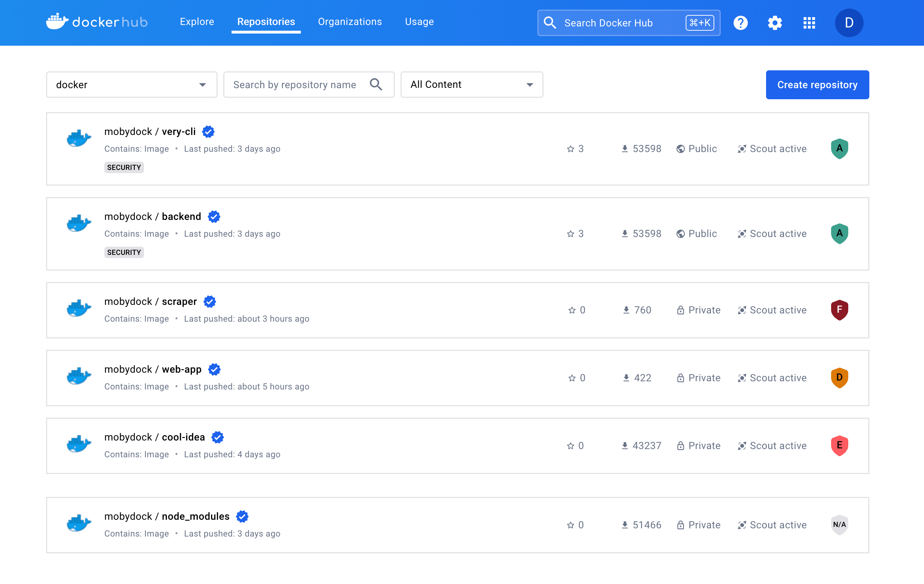Star the mobydock/scraper repository
The width and height of the screenshot is (924, 584).
pos(572,310)
